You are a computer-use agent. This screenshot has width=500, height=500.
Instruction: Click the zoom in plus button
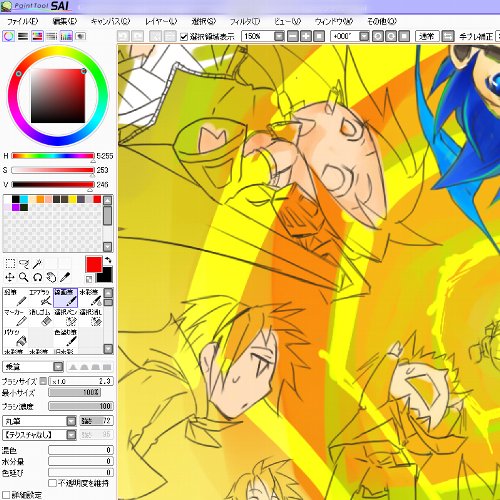[x=306, y=36]
